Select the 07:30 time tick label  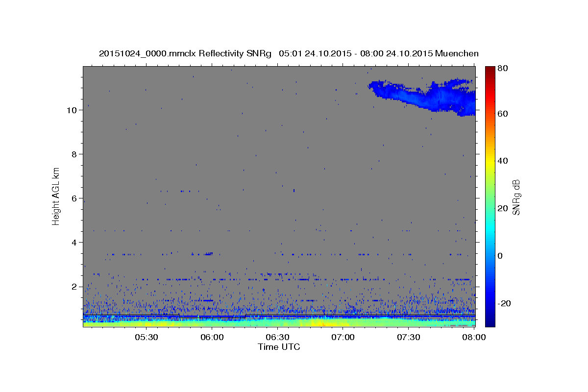(409, 338)
